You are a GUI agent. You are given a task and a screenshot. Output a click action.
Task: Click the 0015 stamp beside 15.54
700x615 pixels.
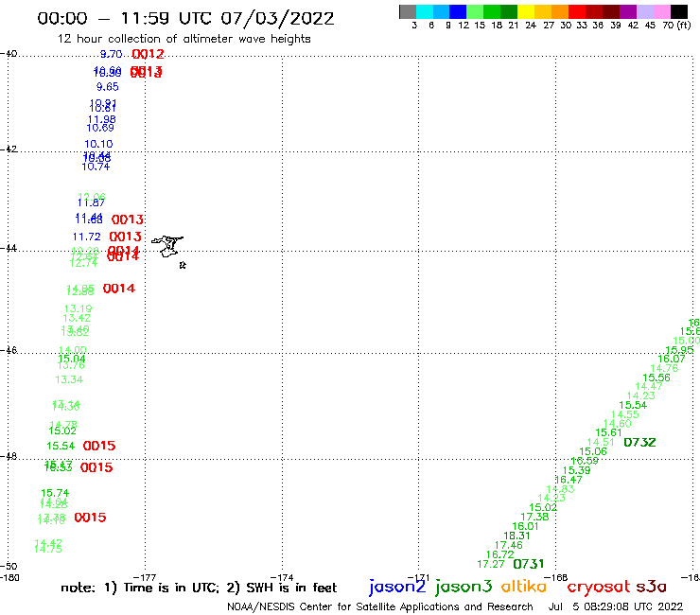(x=99, y=446)
